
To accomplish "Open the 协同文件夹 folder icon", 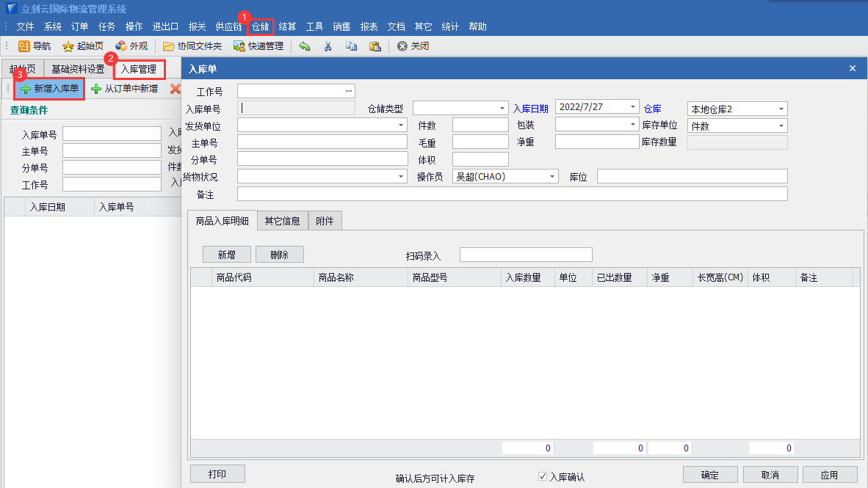I will pyautogui.click(x=169, y=46).
